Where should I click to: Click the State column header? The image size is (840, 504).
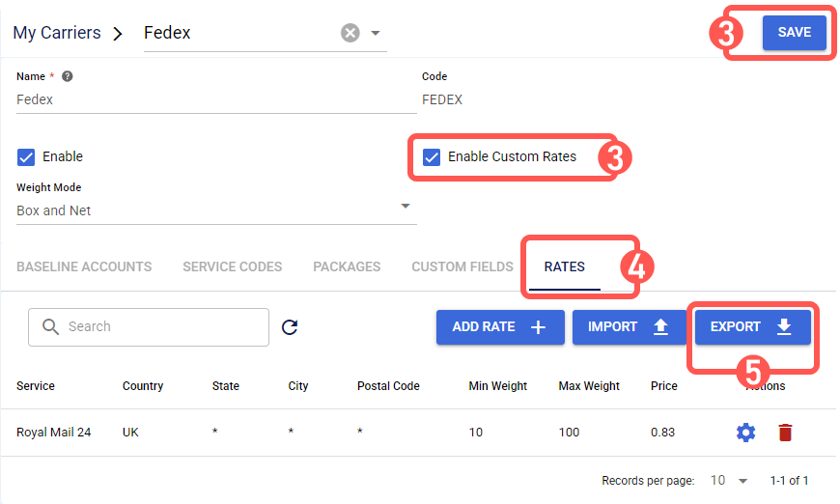(x=226, y=385)
